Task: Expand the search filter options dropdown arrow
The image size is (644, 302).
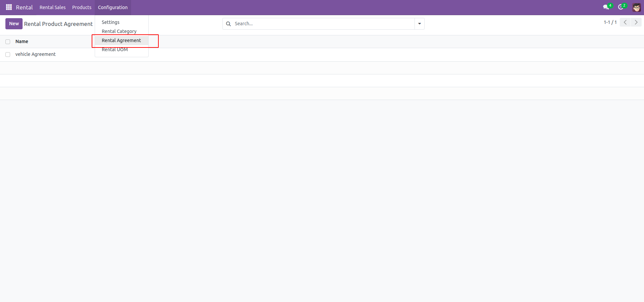Action: coord(420,24)
